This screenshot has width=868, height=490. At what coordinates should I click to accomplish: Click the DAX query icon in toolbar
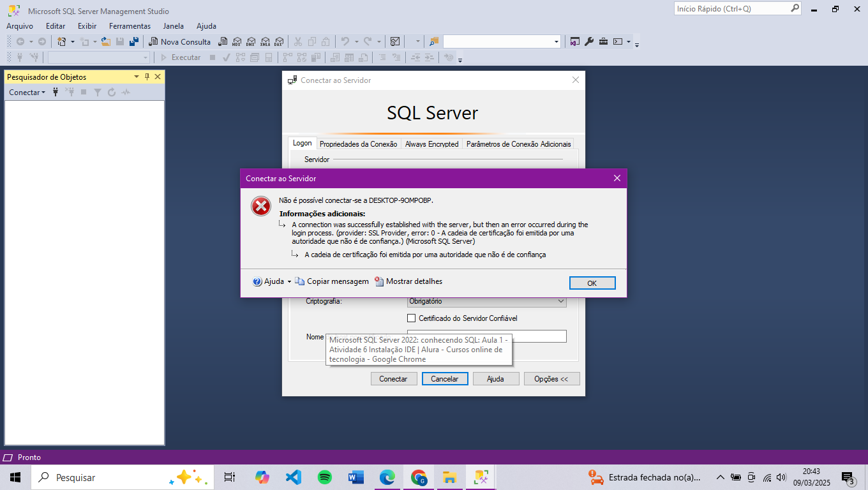point(279,41)
